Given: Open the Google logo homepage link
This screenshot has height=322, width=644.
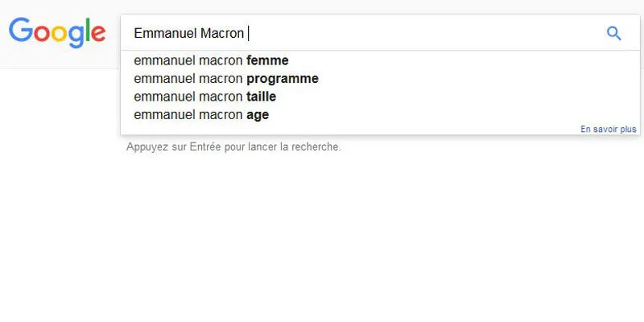Looking at the screenshot, I should click(57, 32).
